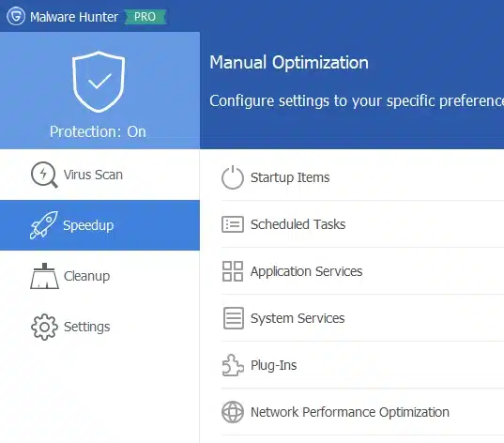The image size is (504, 443).
Task: Click the 'Manual Optimization' heading
Action: 289,63
